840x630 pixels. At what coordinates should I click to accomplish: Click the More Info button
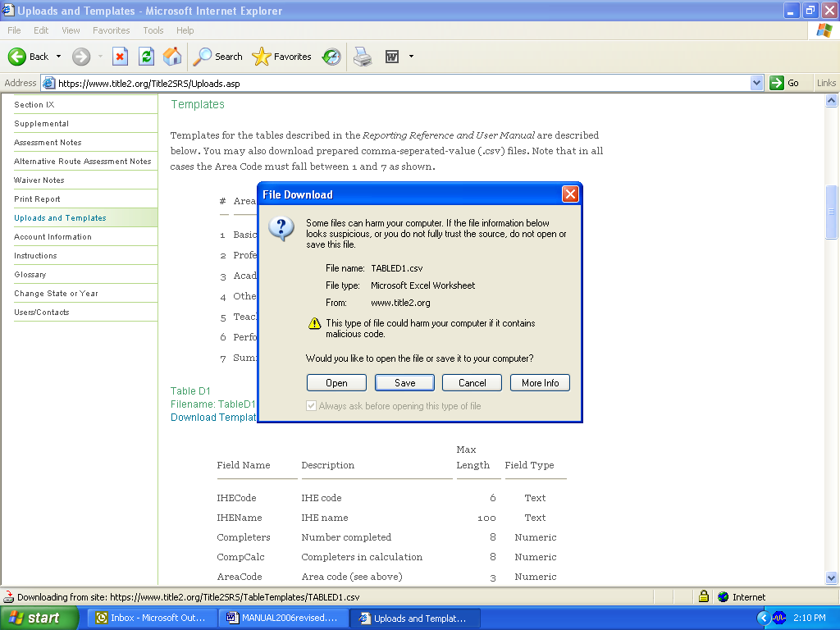click(x=540, y=383)
